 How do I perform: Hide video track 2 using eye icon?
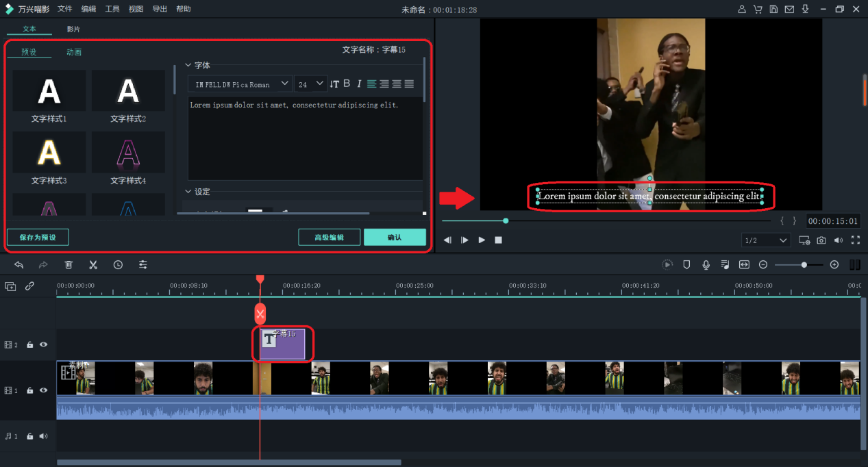coord(43,345)
